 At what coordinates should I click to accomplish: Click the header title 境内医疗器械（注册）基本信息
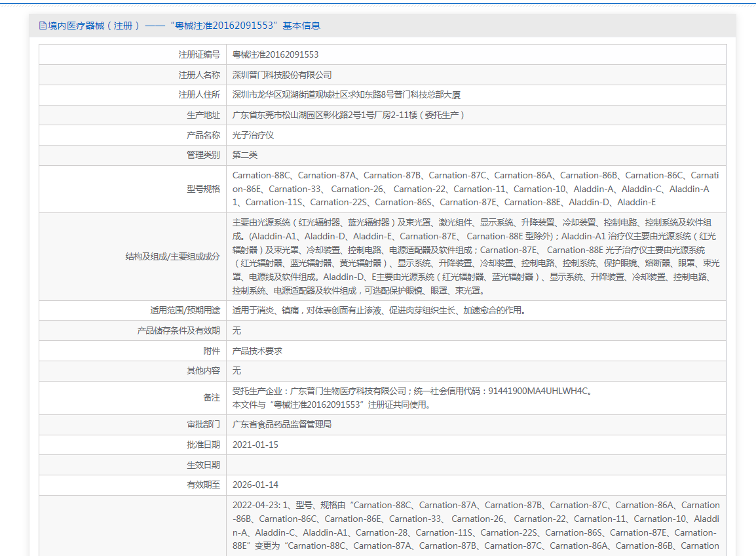pos(183,26)
